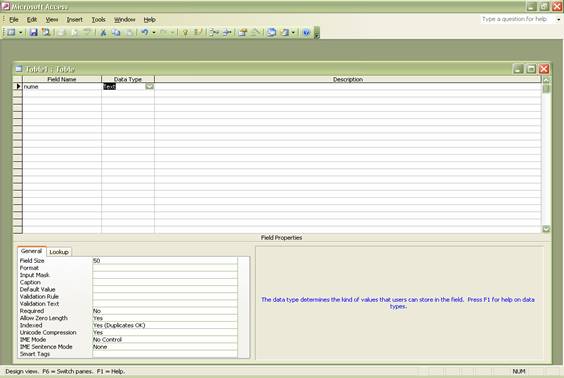Click the 'Type a question for help' box
The height and width of the screenshot is (378, 564).
pyautogui.click(x=517, y=19)
